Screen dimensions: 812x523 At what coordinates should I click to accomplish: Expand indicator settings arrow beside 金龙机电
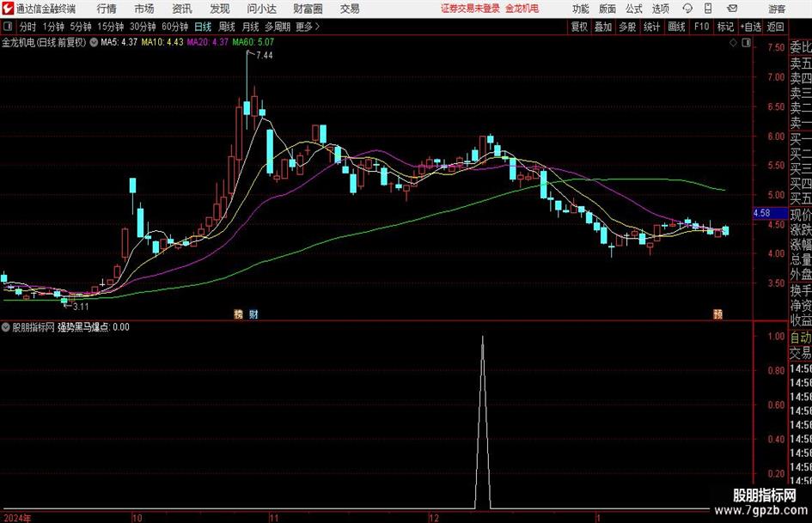coord(94,42)
